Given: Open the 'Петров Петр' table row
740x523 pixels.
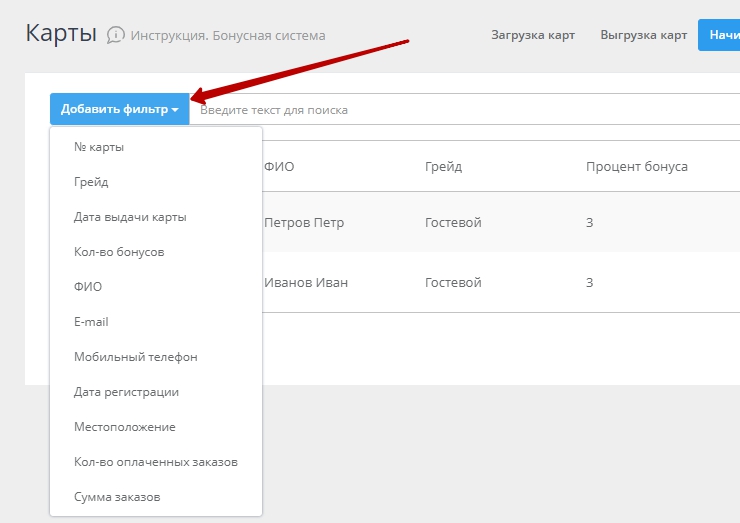Looking at the screenshot, I should (304, 222).
